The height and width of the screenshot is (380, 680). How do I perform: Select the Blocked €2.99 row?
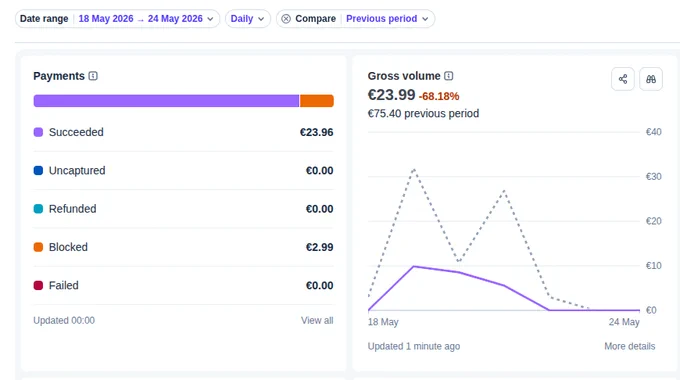[183, 247]
